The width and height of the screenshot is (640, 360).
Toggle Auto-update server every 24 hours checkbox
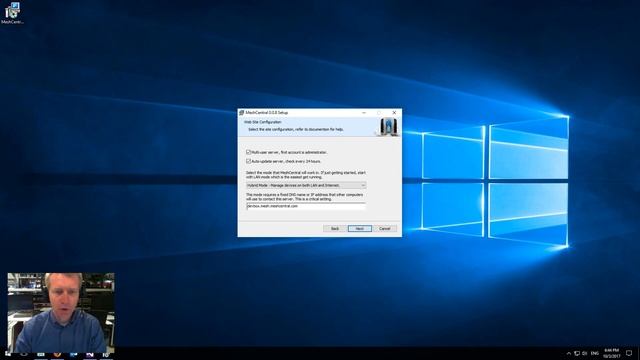point(248,161)
